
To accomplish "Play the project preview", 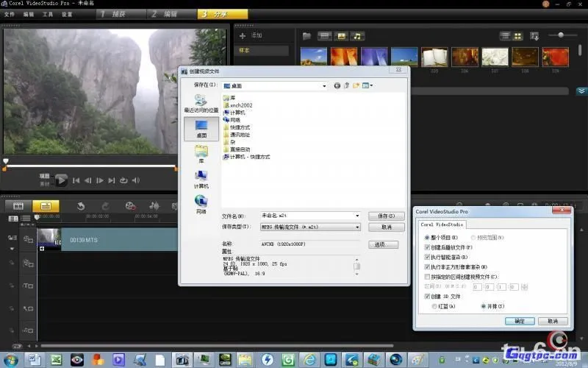I will pyautogui.click(x=61, y=180).
